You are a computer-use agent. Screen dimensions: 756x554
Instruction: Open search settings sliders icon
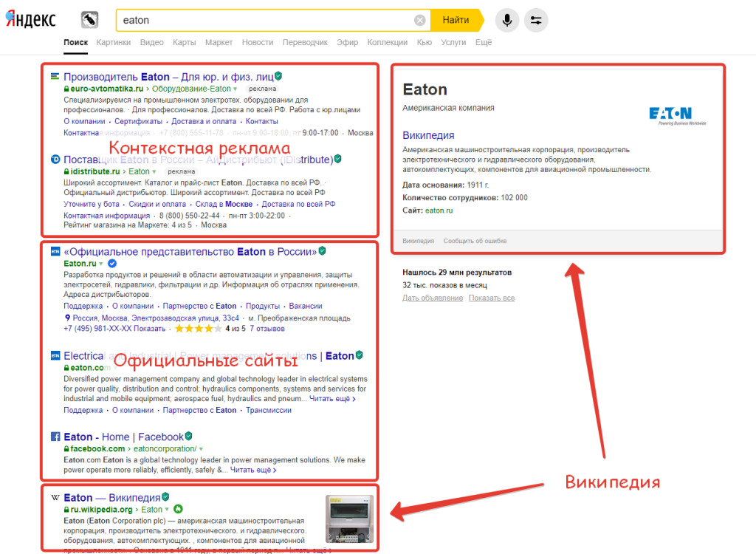coord(536,20)
